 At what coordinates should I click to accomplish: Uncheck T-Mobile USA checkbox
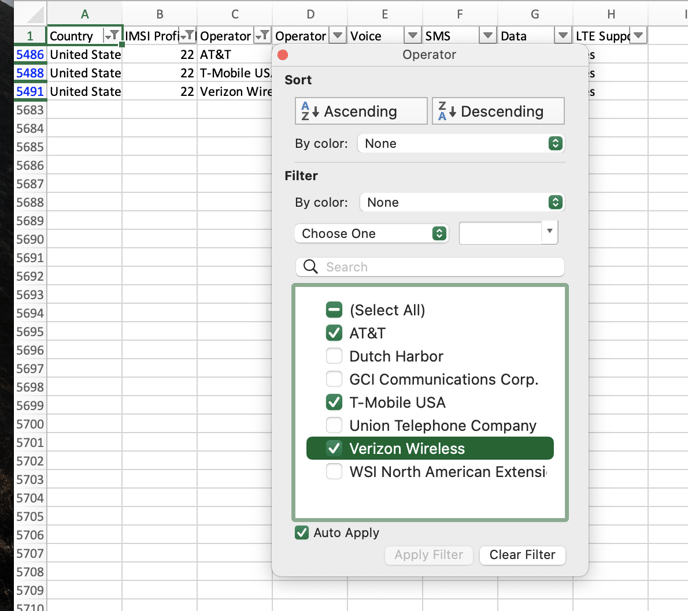coord(334,402)
